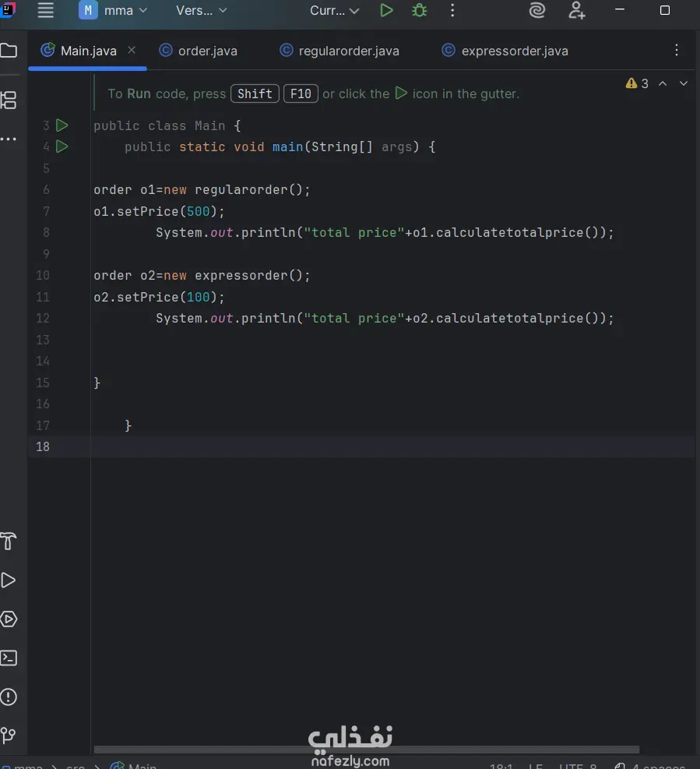Open the Services tool window icon

[9, 619]
